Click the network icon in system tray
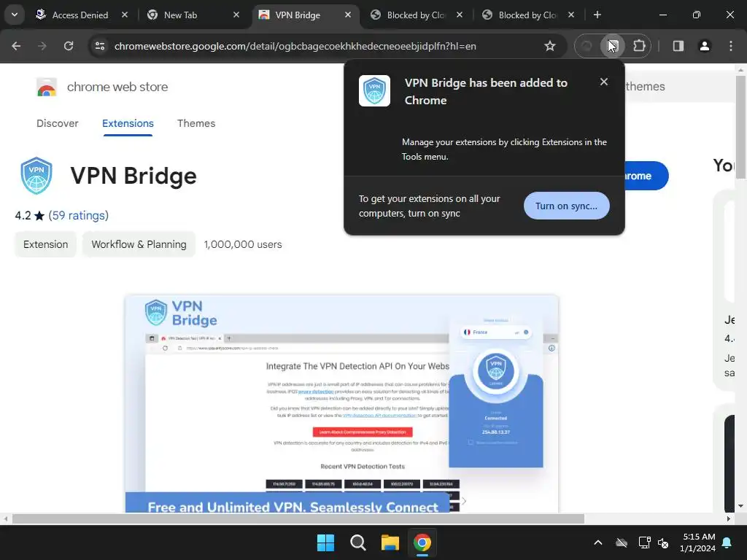This screenshot has width=747, height=560. [x=644, y=542]
